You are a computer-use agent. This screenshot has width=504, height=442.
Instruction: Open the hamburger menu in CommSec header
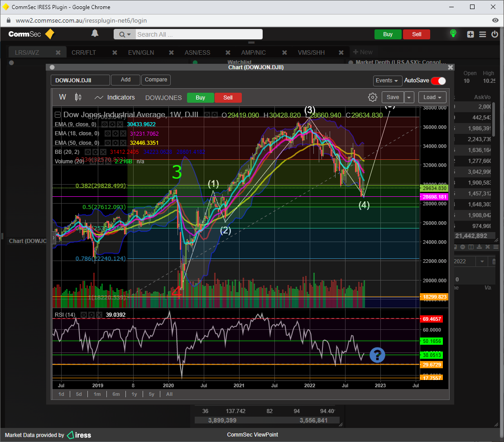pos(482,34)
